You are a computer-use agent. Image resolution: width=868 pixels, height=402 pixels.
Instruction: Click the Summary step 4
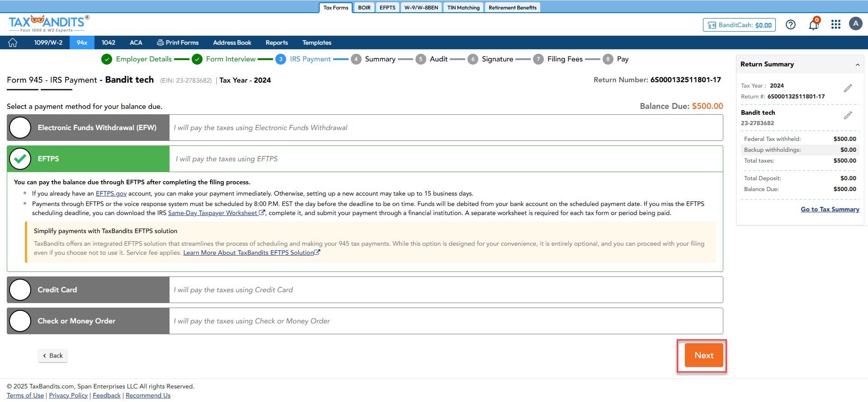[x=373, y=59]
